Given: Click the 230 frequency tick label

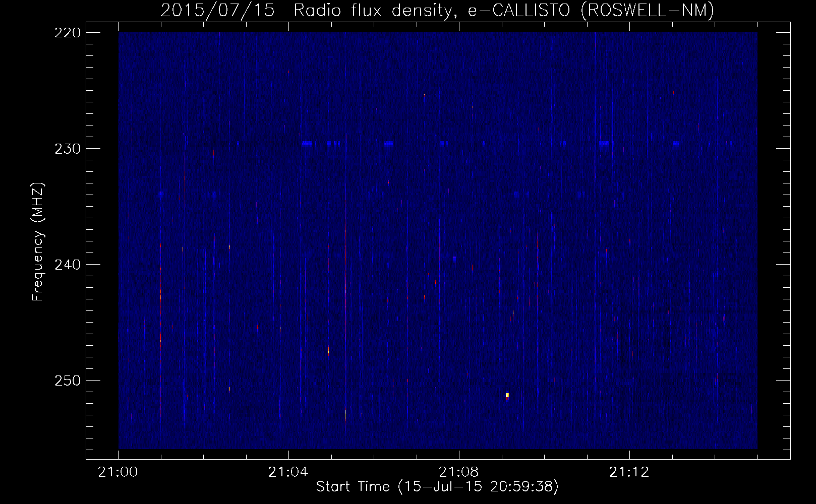Looking at the screenshot, I should (x=67, y=149).
